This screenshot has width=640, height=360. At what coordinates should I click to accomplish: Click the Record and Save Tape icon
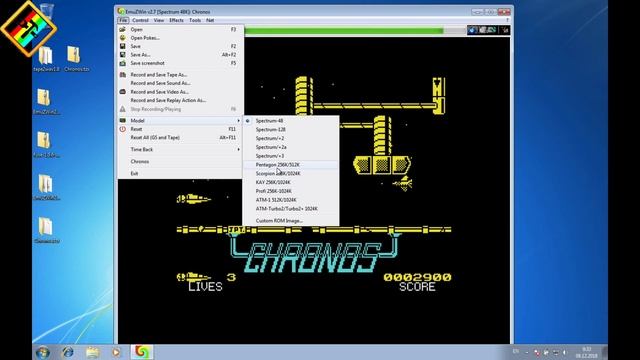(x=122, y=75)
